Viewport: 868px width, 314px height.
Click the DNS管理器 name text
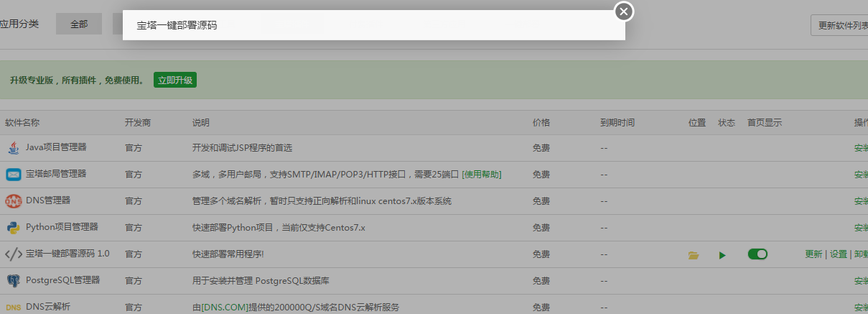coord(48,200)
